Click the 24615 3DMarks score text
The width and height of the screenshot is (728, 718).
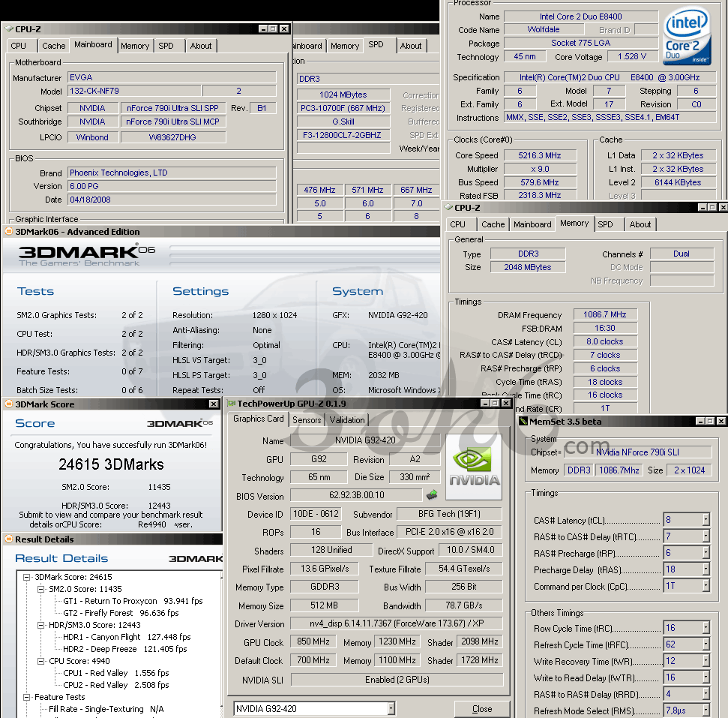(111, 464)
